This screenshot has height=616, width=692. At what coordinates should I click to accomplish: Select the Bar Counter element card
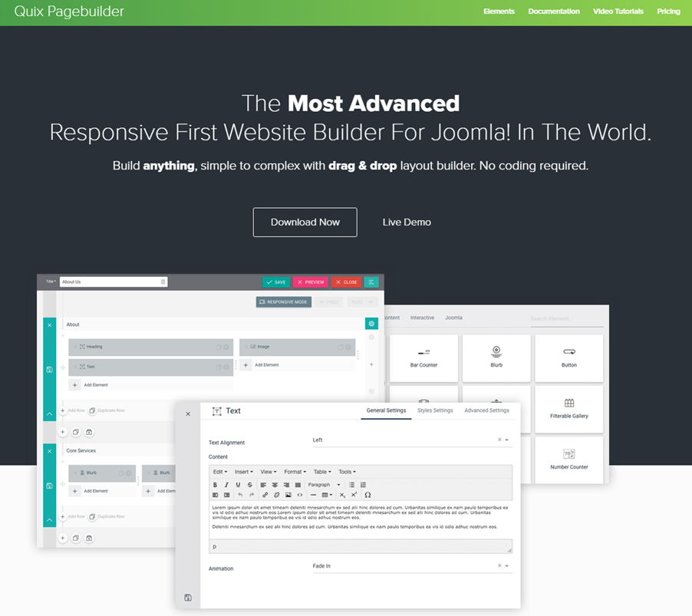tap(423, 358)
